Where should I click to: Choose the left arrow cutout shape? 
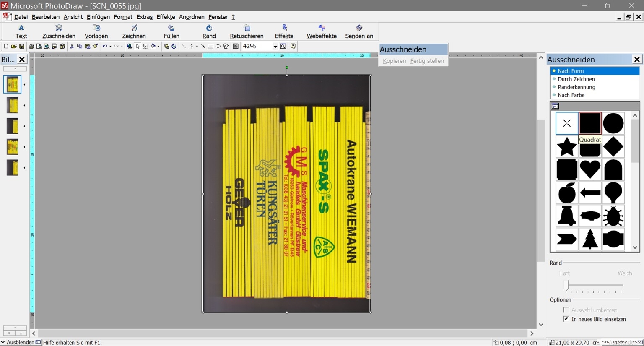(590, 193)
